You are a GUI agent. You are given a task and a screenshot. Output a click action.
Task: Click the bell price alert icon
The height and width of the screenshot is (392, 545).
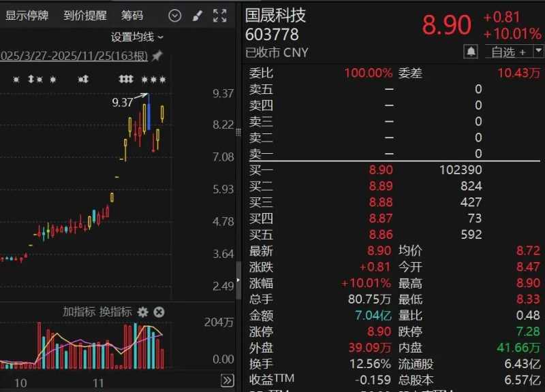(471, 52)
